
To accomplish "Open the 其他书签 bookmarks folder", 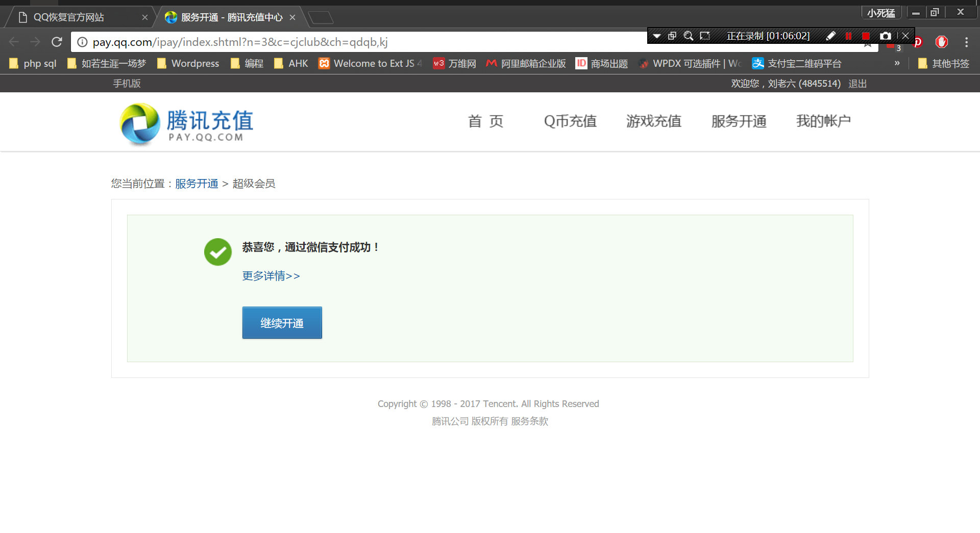I will point(944,63).
